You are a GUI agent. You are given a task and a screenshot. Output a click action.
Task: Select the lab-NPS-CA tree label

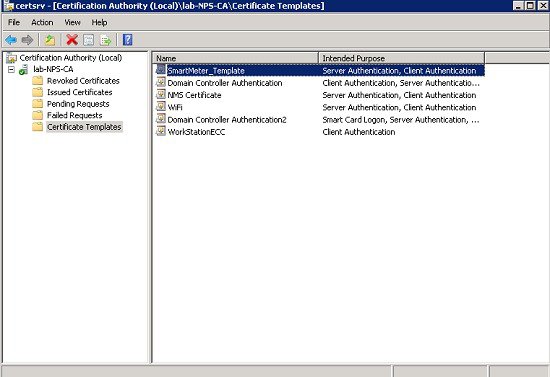point(53,69)
